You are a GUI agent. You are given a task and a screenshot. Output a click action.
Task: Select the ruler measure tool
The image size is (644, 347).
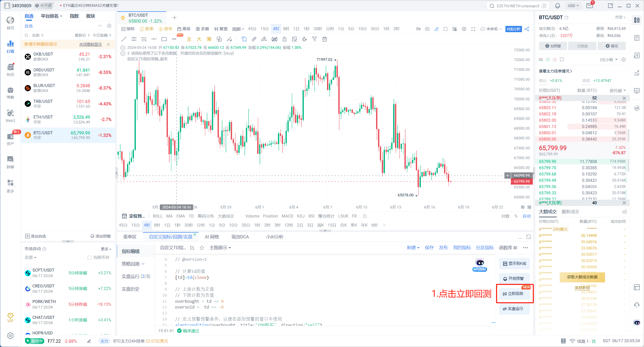click(x=254, y=39)
